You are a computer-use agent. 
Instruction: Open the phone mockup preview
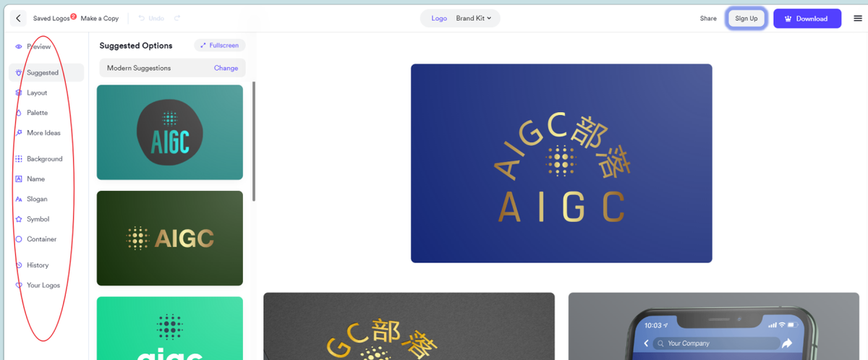click(713, 326)
